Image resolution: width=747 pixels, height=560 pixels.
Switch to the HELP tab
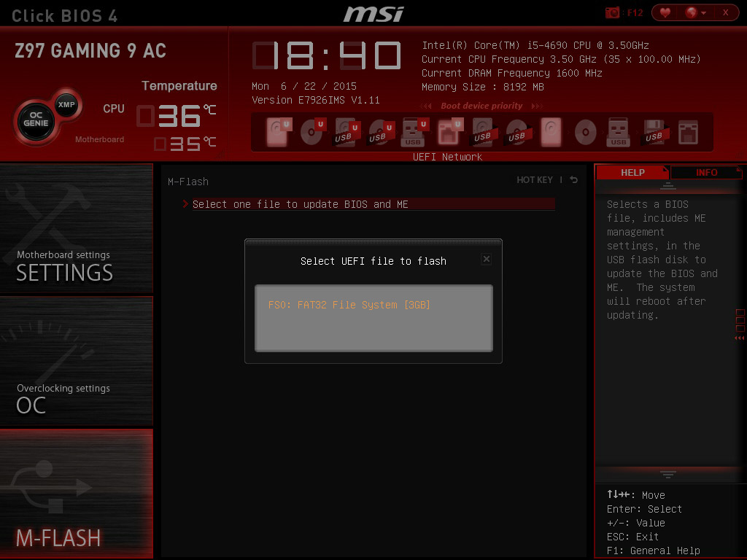632,172
